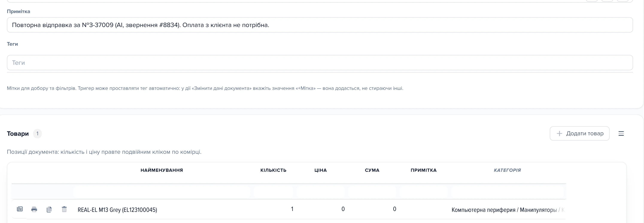The height and width of the screenshot is (223, 644).
Task: Open the Товари table hamburger menu
Action: pyautogui.click(x=621, y=134)
